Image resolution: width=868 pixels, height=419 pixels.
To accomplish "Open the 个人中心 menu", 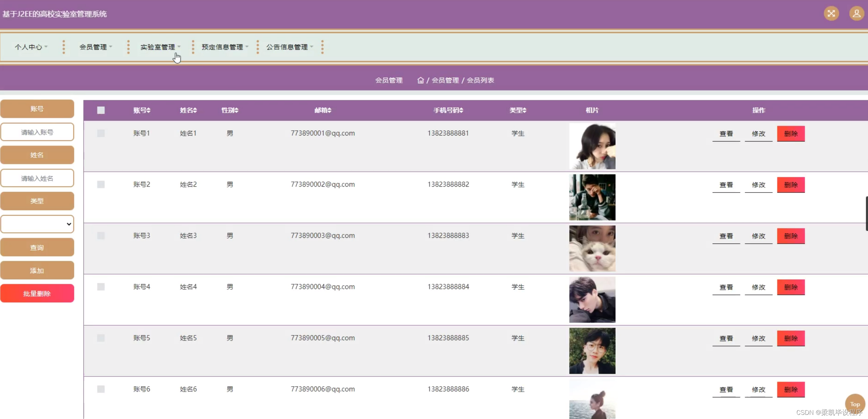I will [31, 47].
